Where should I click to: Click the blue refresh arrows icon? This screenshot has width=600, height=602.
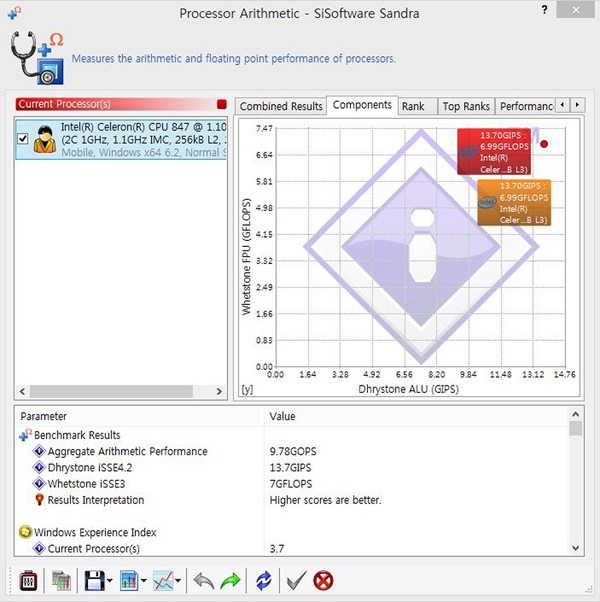pyautogui.click(x=263, y=581)
